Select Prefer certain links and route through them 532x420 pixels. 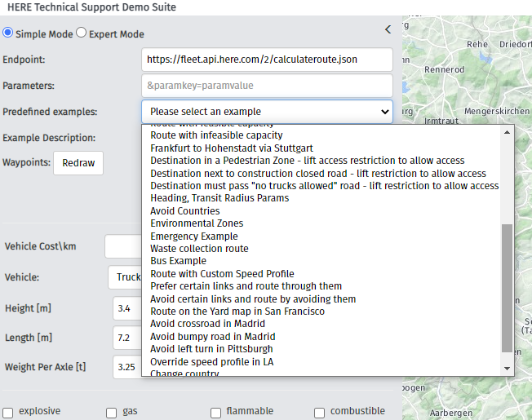246,286
